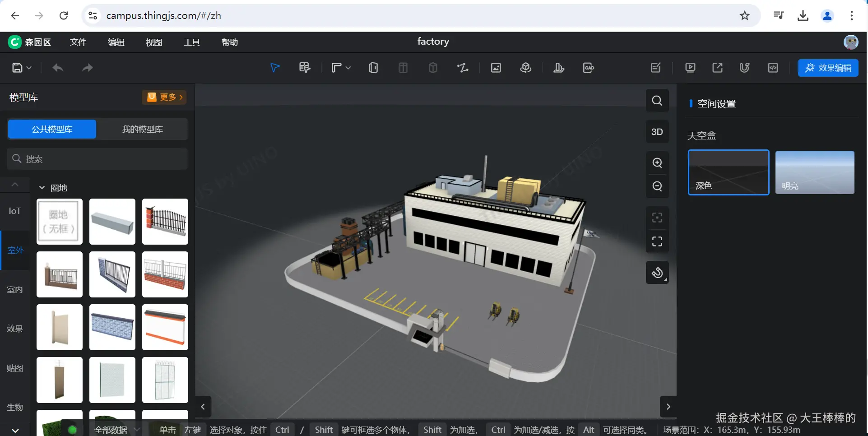The height and width of the screenshot is (436, 868).
Task: Enter fullscreen viewport mode
Action: click(x=657, y=242)
